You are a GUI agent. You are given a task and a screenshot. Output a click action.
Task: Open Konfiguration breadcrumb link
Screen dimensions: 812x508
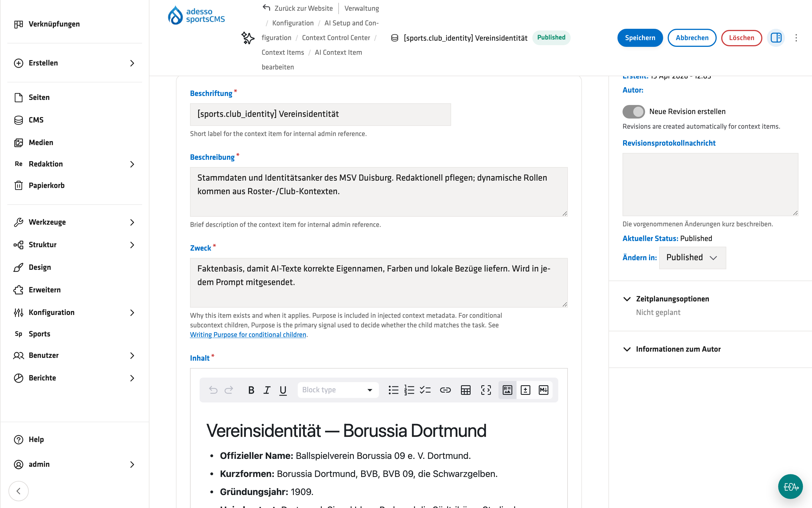tap(293, 23)
